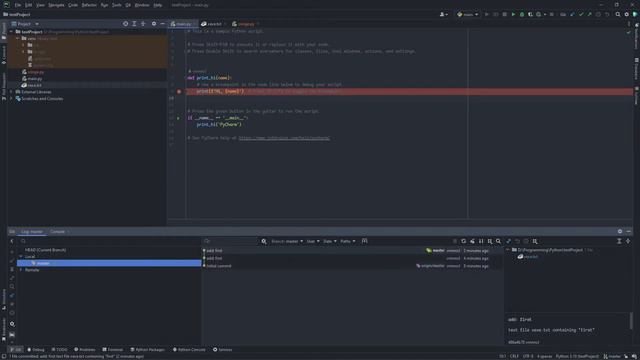The height and width of the screenshot is (360, 640).
Task: Expand External Libraries tree node
Action: pos(11,92)
